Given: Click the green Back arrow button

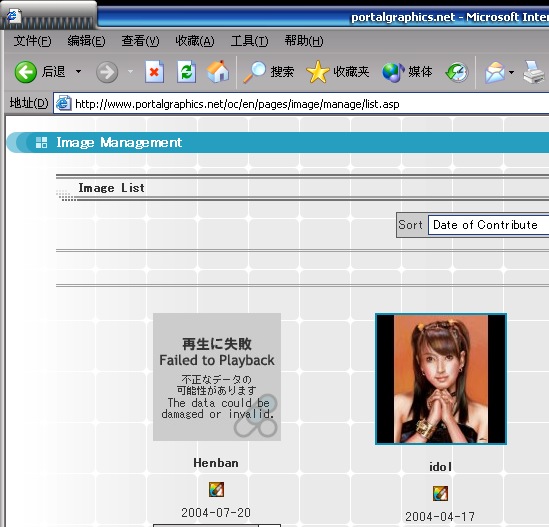Looking at the screenshot, I should 26,72.
